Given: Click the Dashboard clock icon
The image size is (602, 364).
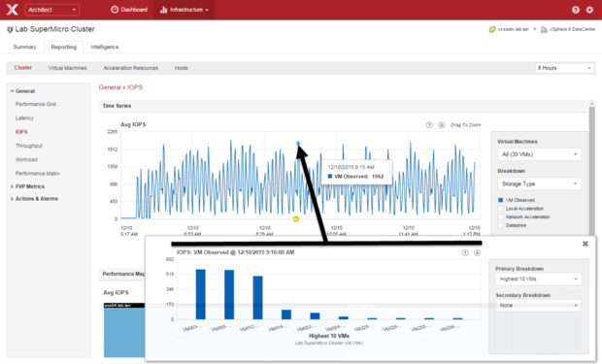Looking at the screenshot, I should (x=115, y=10).
